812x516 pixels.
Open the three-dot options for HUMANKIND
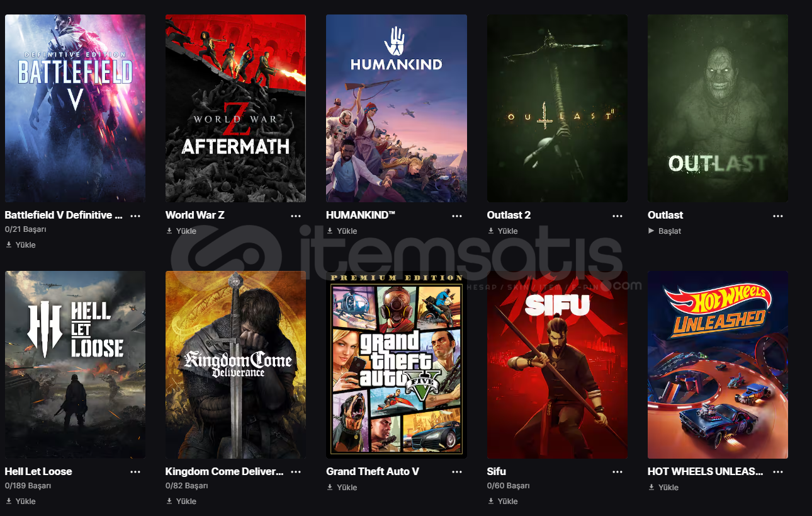pyautogui.click(x=457, y=215)
